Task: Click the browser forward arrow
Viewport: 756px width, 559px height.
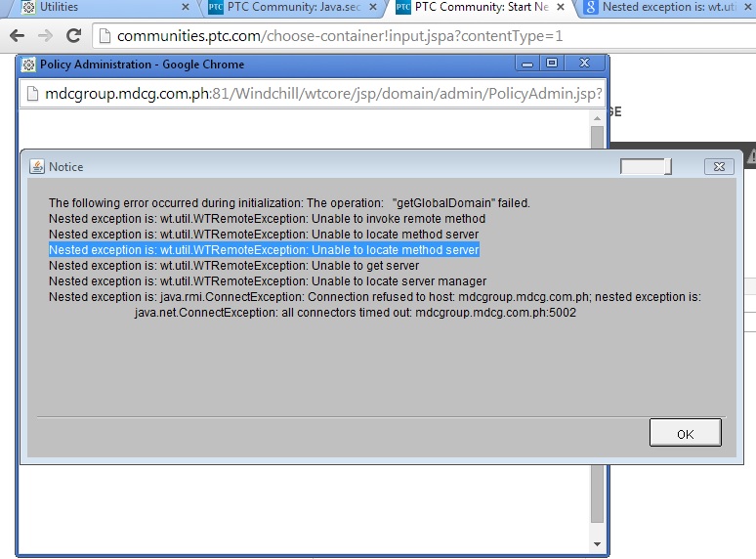Action: click(x=45, y=36)
